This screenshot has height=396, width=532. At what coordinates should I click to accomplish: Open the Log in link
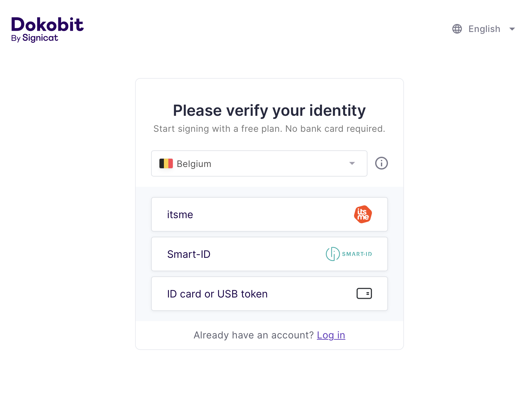(x=331, y=335)
